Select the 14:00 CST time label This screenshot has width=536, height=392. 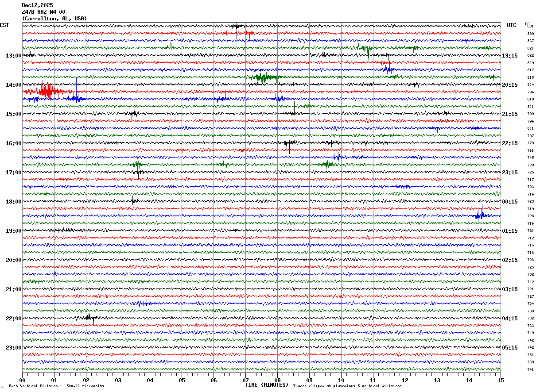[13, 85]
